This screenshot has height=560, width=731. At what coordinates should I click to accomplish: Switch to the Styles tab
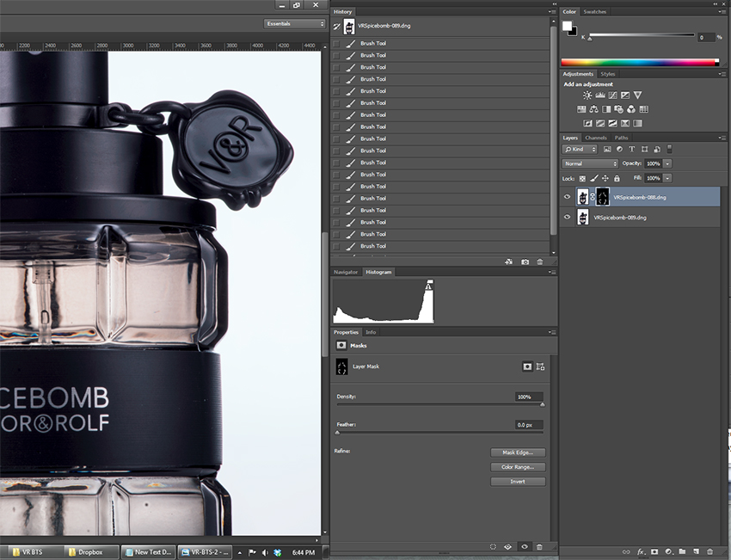click(607, 74)
